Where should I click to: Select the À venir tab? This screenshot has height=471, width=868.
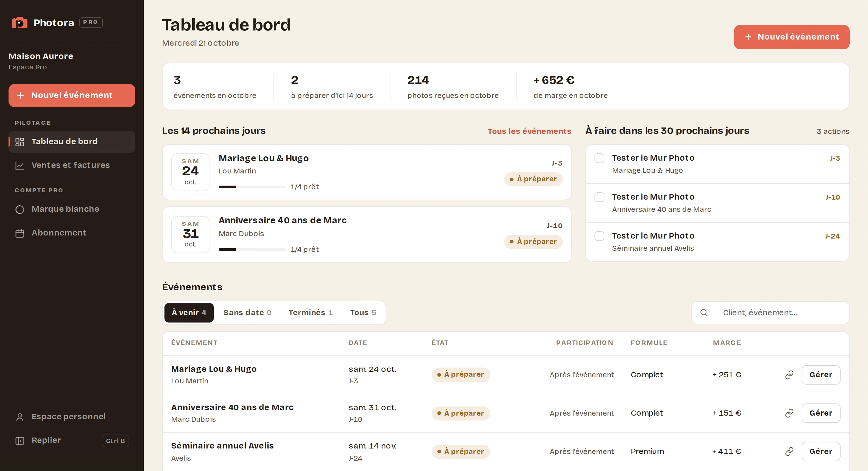pyautogui.click(x=189, y=313)
